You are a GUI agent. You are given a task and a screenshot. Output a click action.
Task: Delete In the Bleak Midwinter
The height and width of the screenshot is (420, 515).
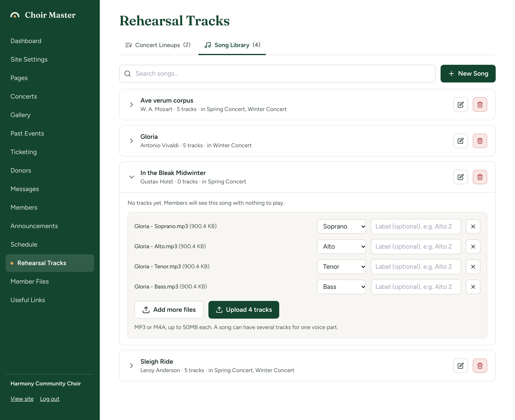click(480, 177)
